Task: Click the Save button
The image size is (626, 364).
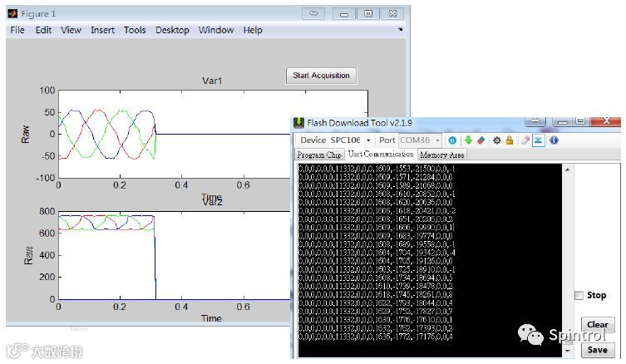Action: click(597, 350)
